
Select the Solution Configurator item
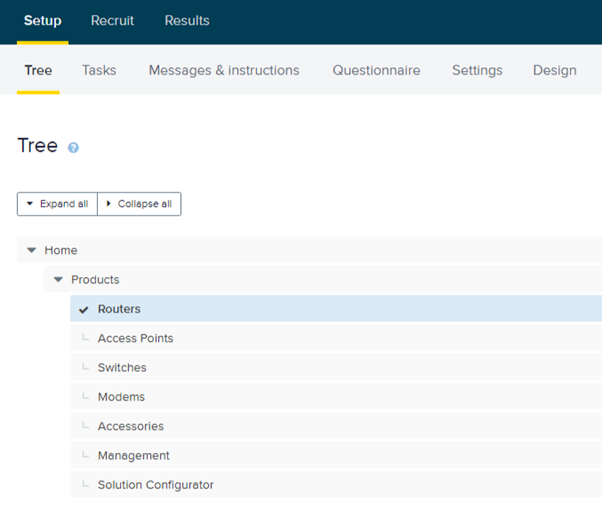pyautogui.click(x=336, y=485)
